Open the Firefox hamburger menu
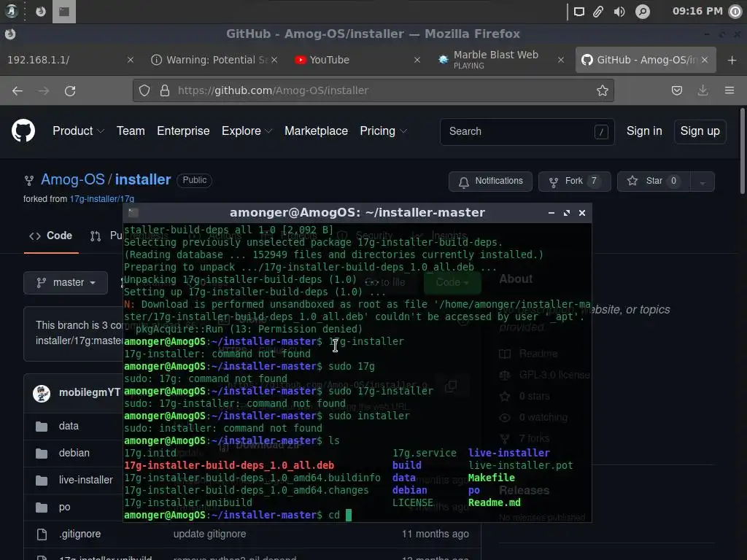The width and height of the screenshot is (747, 560). click(729, 90)
